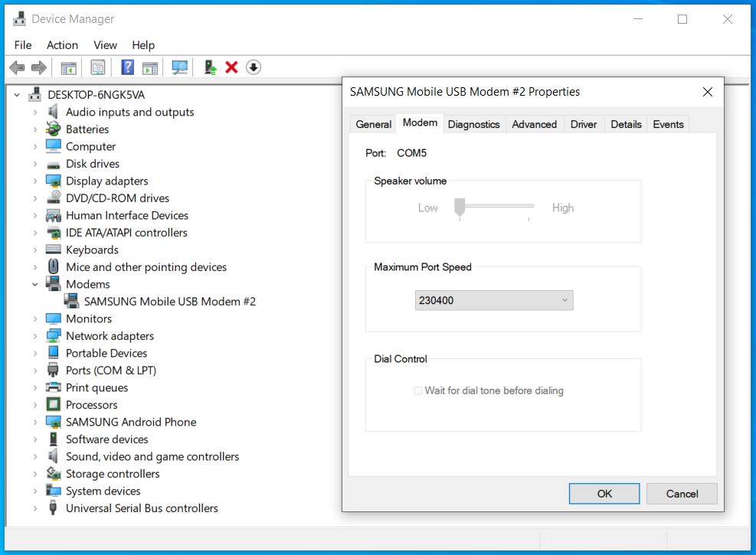Image resolution: width=756 pixels, height=555 pixels.
Task: Click the Display adapters category icon
Action: click(53, 181)
